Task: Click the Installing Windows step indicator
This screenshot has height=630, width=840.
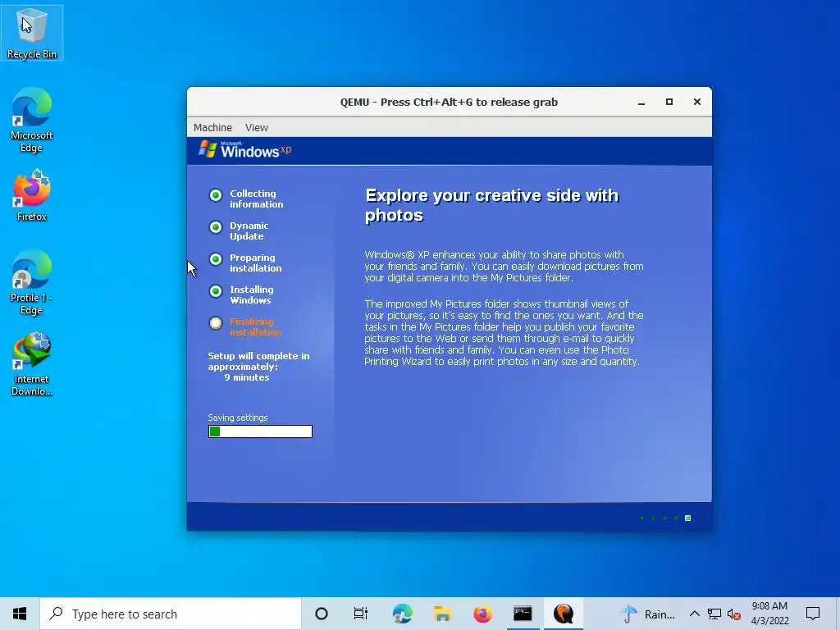Action: click(216, 291)
